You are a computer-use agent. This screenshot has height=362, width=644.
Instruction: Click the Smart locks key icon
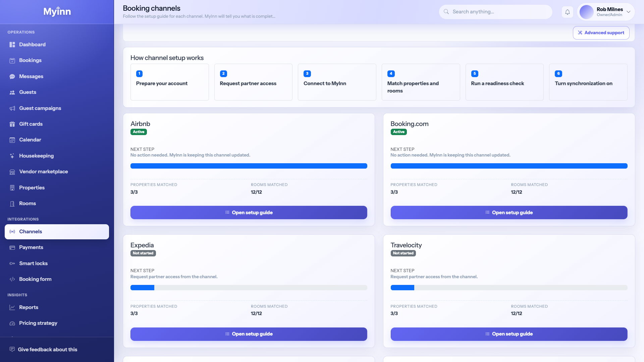coord(12,263)
